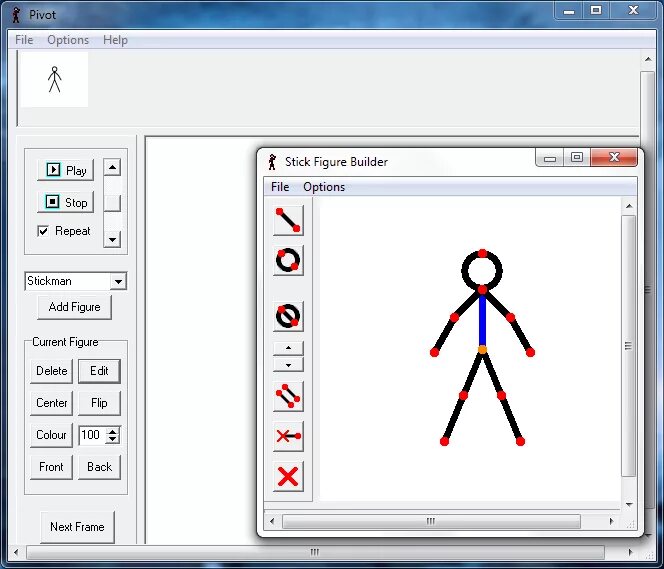Click the right foot red handle
The height and width of the screenshot is (569, 664).
[x=520, y=442]
